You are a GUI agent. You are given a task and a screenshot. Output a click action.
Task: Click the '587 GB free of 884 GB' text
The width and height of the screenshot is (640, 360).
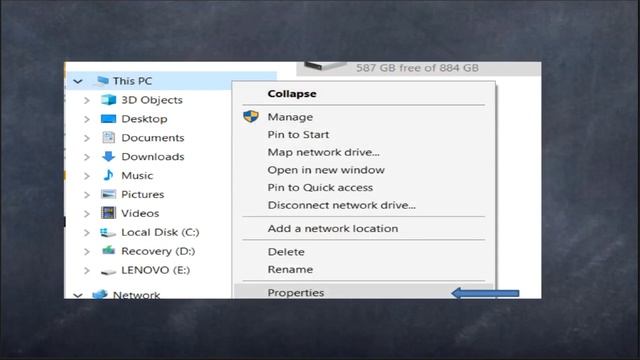tap(417, 68)
